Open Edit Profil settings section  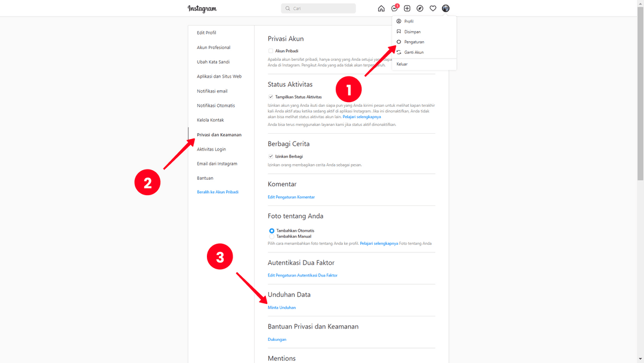pos(206,32)
